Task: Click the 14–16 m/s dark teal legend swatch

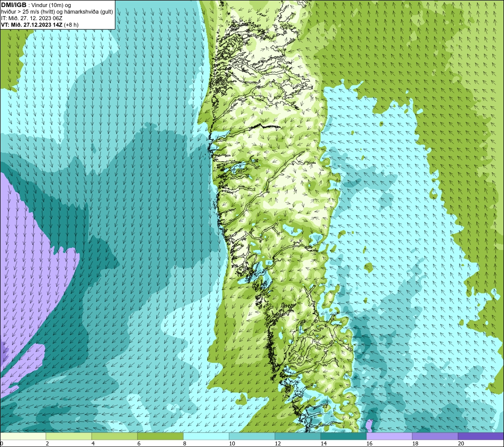Action: click(344, 436)
